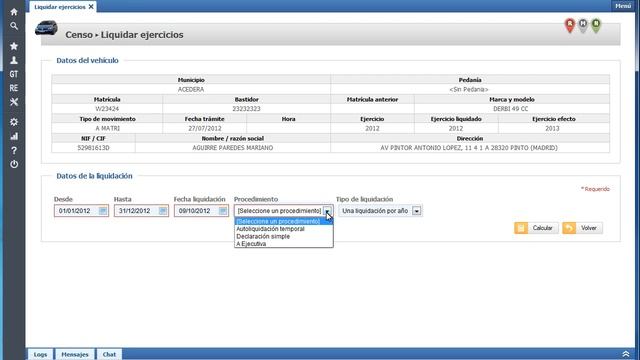Open calendar picker for Fecha liquidación
This screenshot has height=360, width=640.
pos(222,211)
